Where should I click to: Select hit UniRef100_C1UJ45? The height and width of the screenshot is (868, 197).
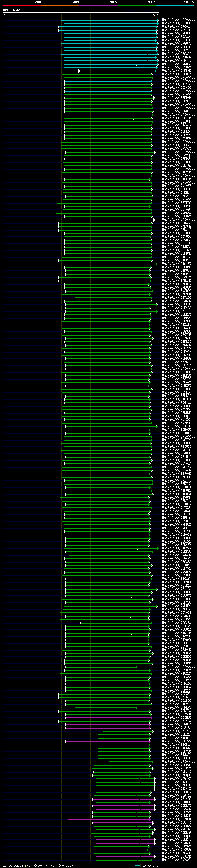[176, 822]
